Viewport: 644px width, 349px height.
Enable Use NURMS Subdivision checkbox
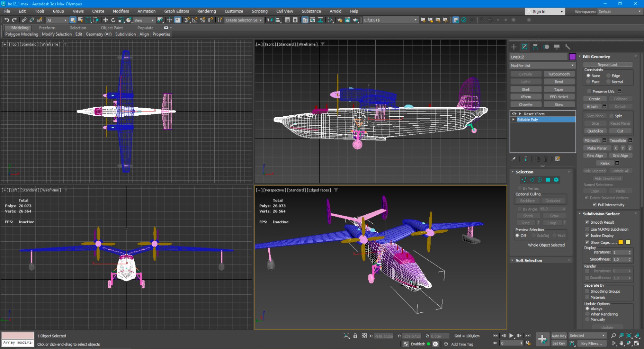(587, 229)
